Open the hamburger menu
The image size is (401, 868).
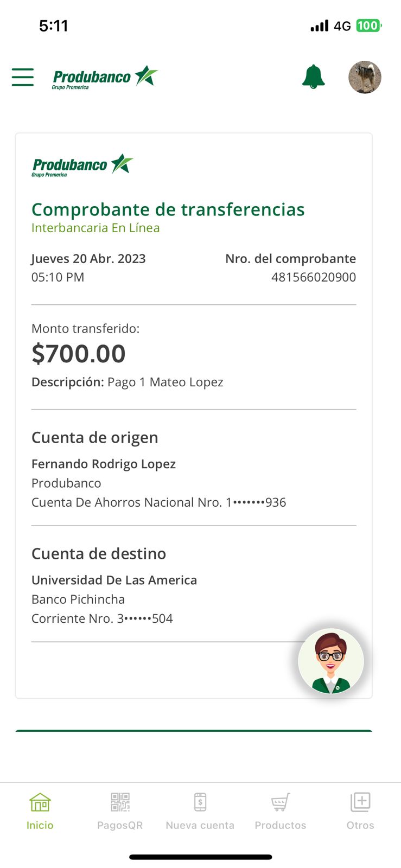point(23,77)
